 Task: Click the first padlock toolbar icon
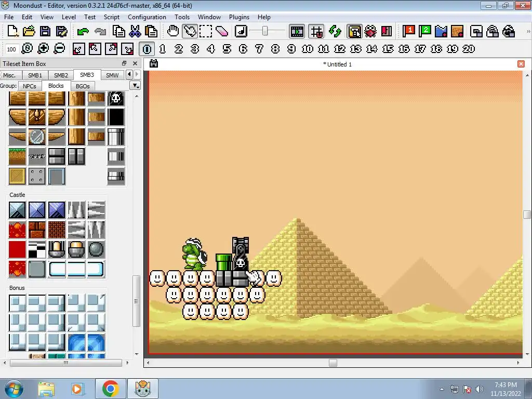493,31
